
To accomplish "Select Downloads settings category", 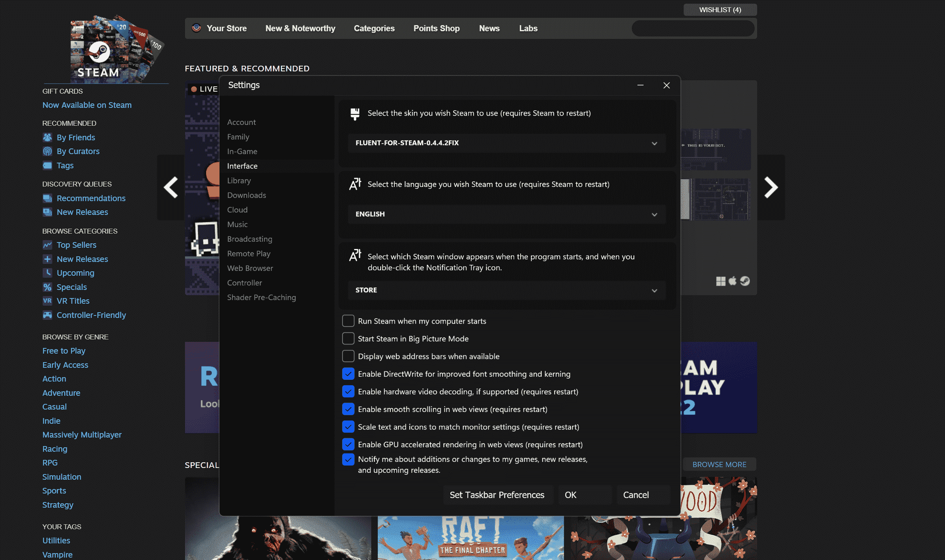I will tap(247, 195).
